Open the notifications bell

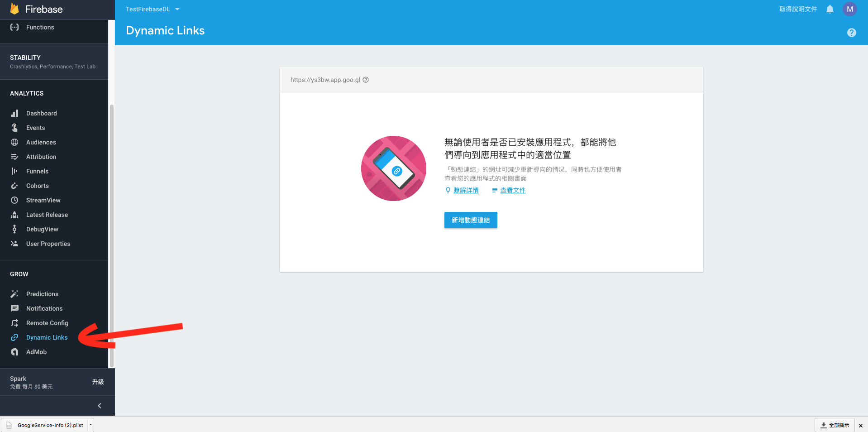tap(830, 9)
